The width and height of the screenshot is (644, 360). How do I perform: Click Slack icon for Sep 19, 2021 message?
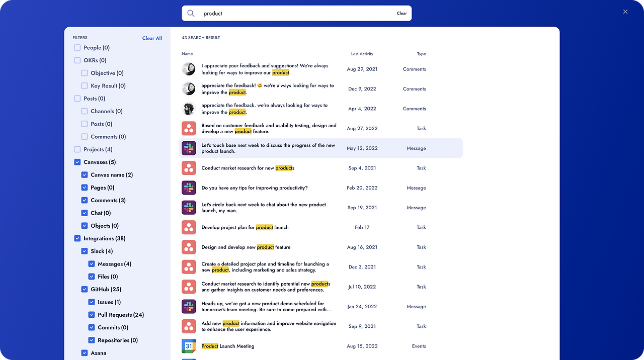pyautogui.click(x=189, y=208)
